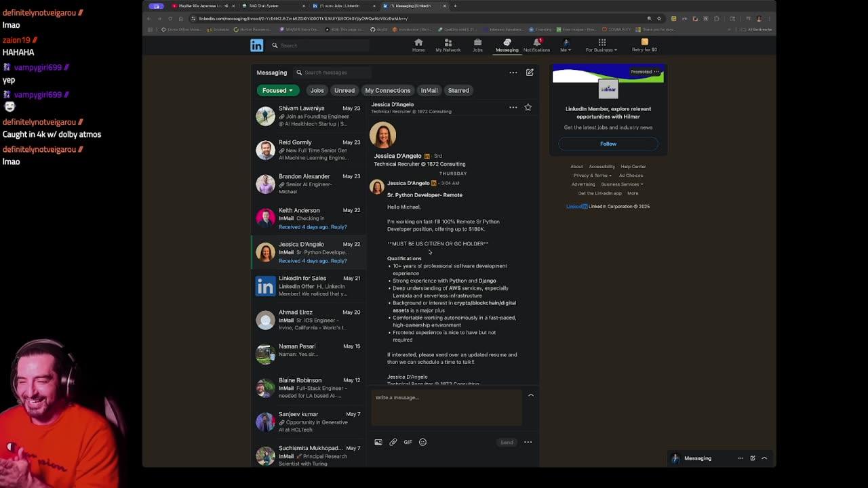This screenshot has width=868, height=488.
Task: Open LinkedIn for Sales conversation
Action: coord(309,285)
